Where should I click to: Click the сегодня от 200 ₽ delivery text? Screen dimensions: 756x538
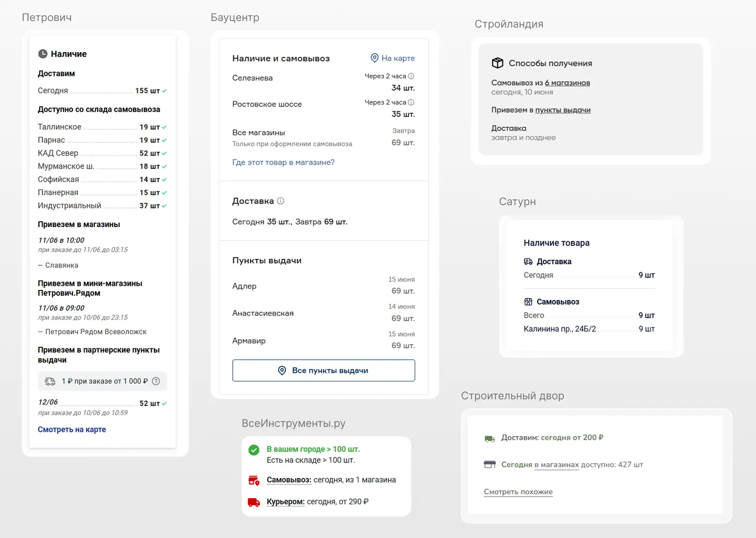[x=572, y=438]
